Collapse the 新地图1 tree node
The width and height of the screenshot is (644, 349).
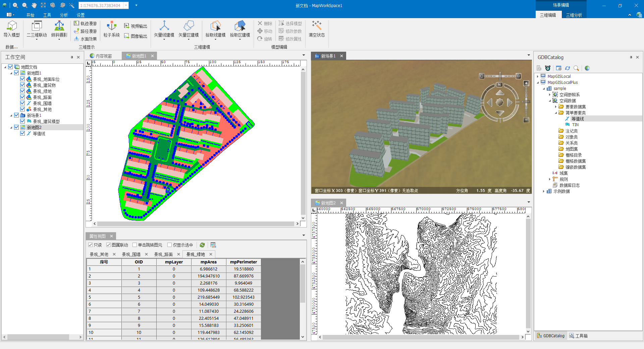(11, 73)
